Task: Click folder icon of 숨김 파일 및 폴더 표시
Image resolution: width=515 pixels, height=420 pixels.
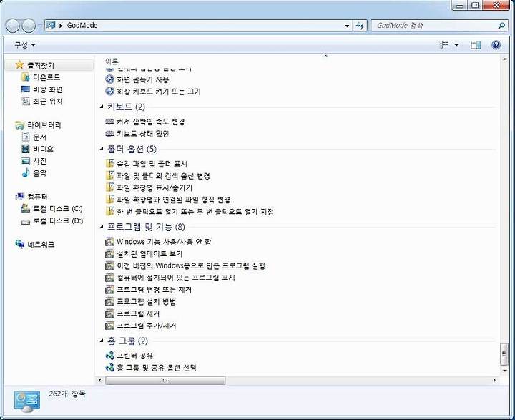Action: click(109, 163)
